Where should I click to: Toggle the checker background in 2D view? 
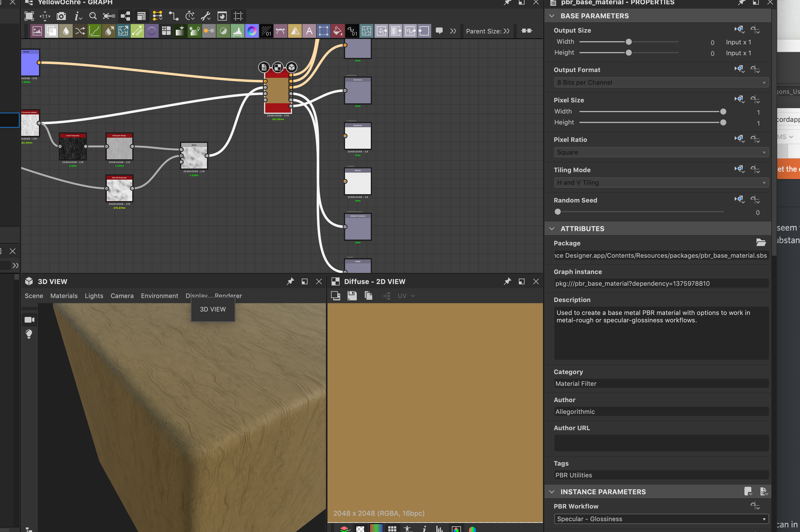coord(360,529)
